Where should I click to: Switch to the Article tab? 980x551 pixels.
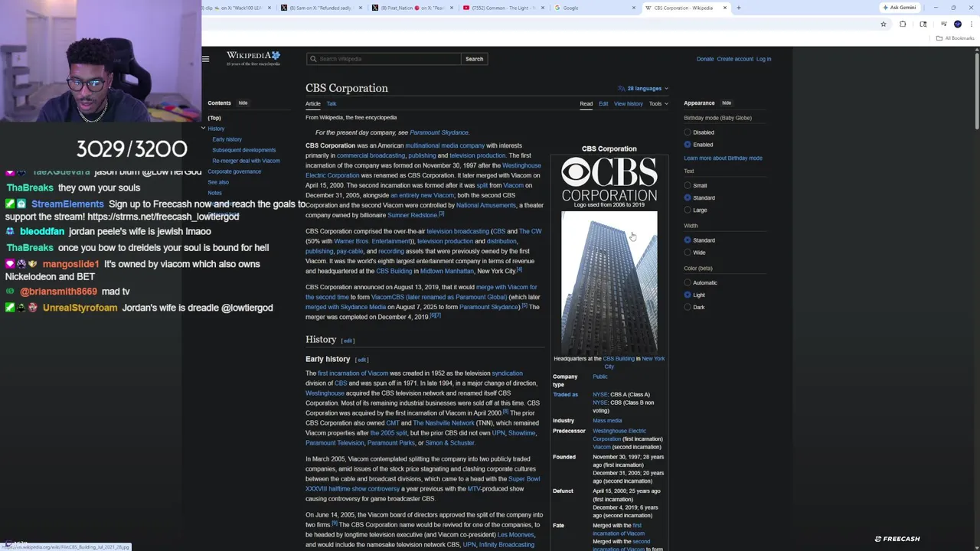coord(313,103)
